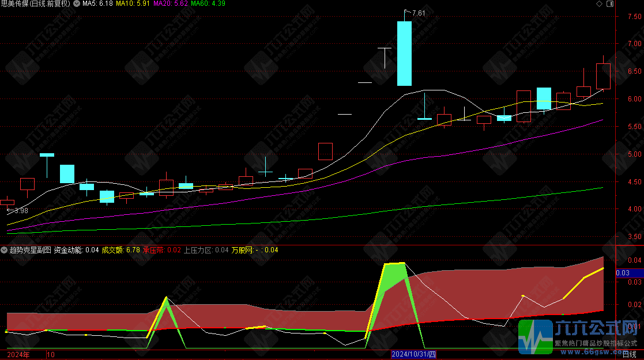Click the 上压力区: 0.04 grey label
The image size is (644, 360).
click(206, 250)
